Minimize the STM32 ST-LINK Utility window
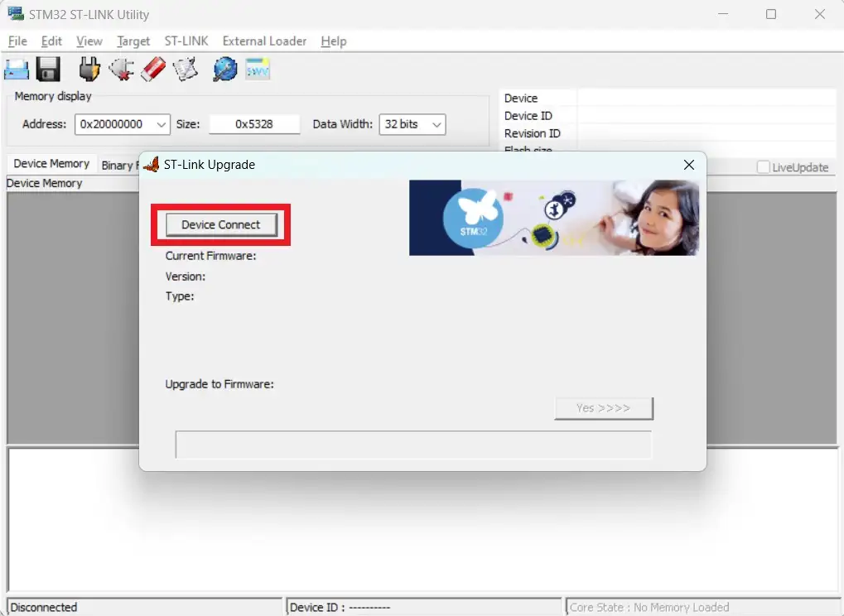 coord(723,14)
